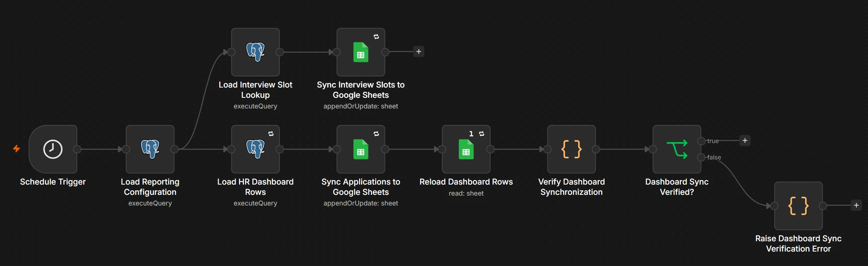Click retry icon on Reload Dashboard Rows node
This screenshot has height=266, width=868.
[x=482, y=134]
